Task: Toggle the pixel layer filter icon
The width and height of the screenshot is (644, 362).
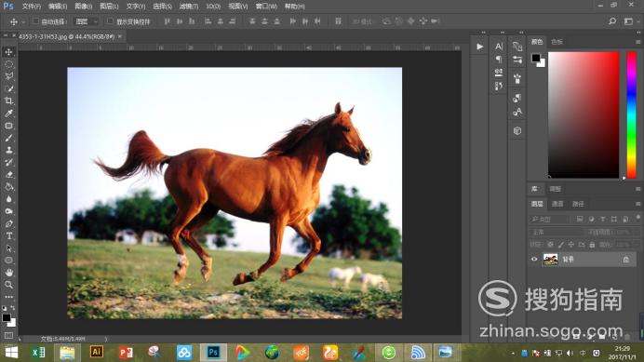Action: [580, 219]
